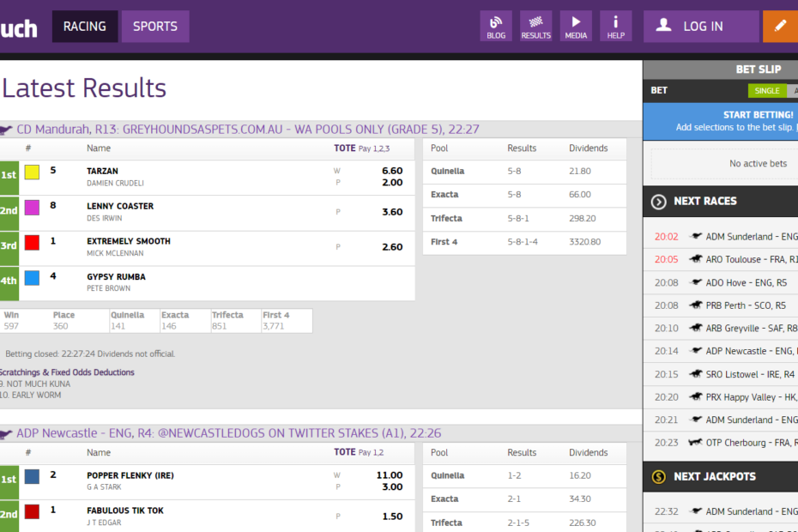Screen dimensions: 798x532
Task: Open the Media play icon
Action: point(576,27)
